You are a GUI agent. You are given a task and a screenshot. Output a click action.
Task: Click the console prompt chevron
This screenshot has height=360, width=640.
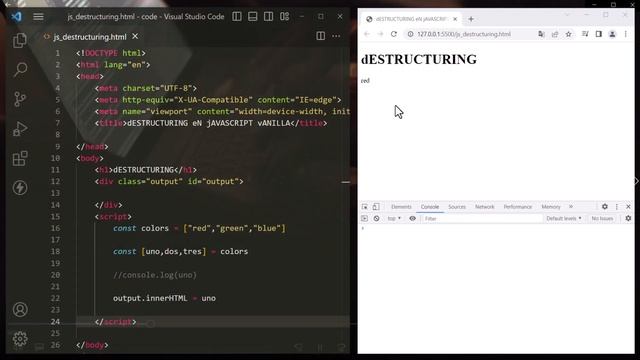(362, 228)
